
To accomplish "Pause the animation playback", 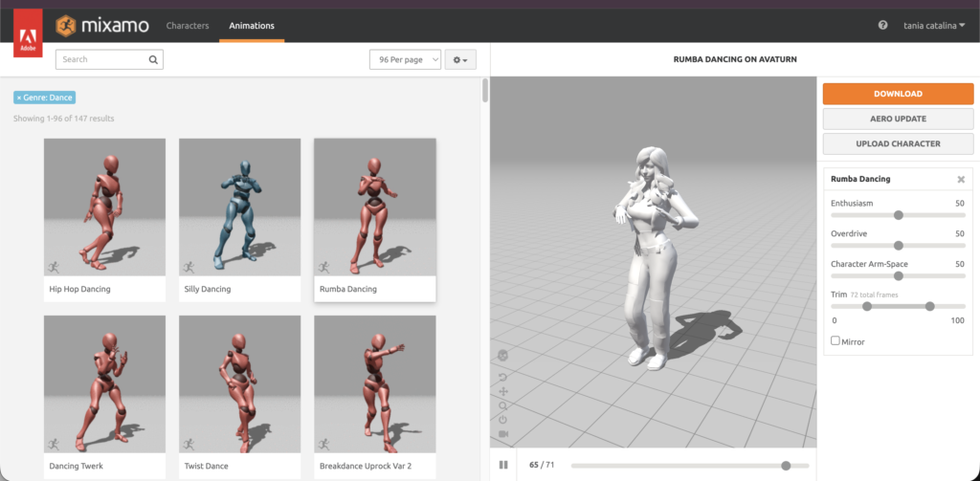I will pos(503,465).
